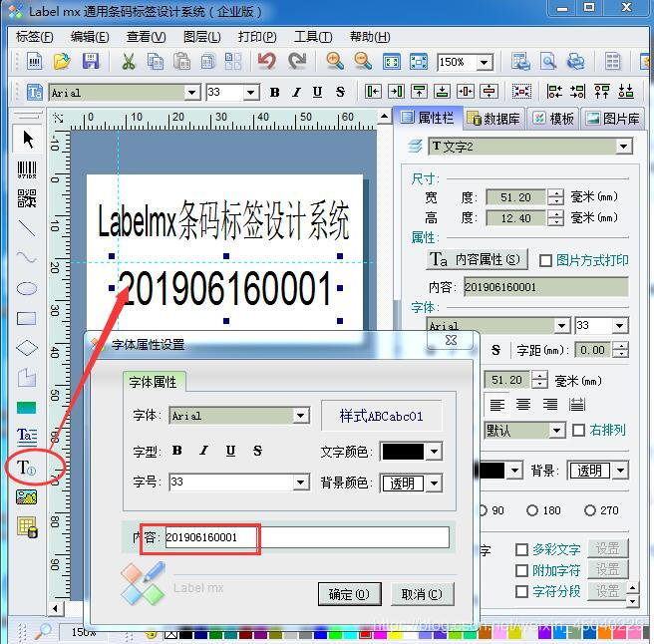This screenshot has height=644, width=654.
Task: Select the gradient filled rectangle tool
Action: pyautogui.click(x=27, y=408)
